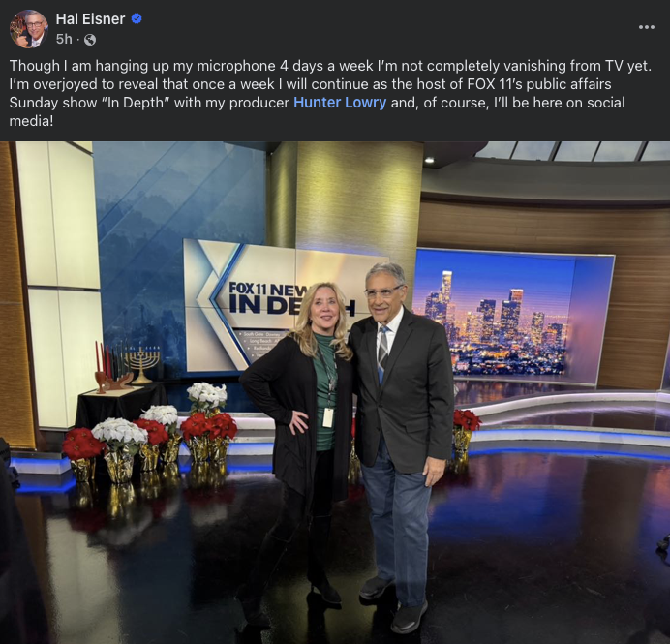Click the blonde woman's face in photo
Screen dimensions: 670x644
(324, 310)
